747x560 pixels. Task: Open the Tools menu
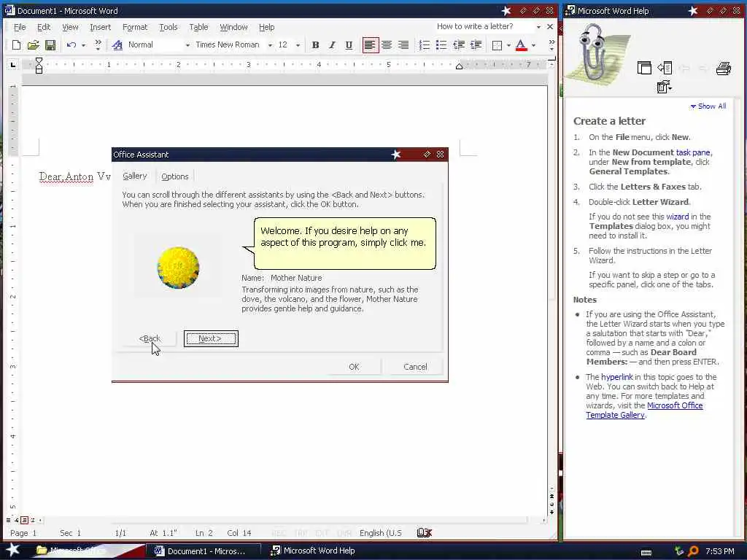pos(169,27)
